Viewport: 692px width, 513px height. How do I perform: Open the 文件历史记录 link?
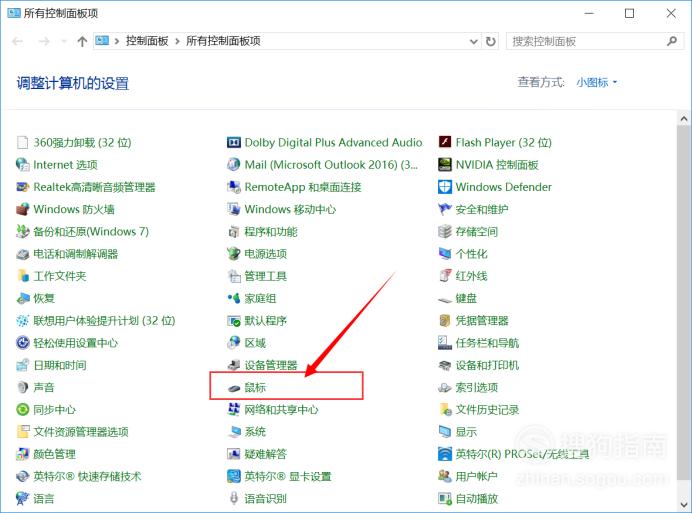pos(487,410)
